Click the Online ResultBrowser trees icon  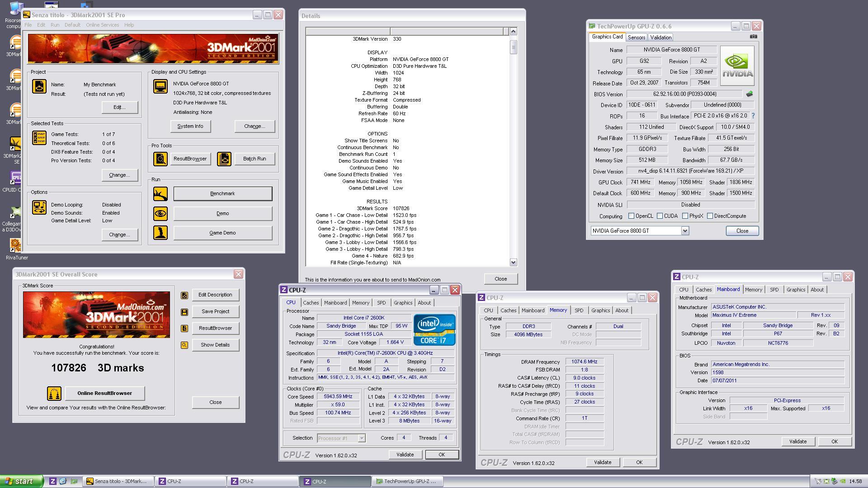click(54, 394)
